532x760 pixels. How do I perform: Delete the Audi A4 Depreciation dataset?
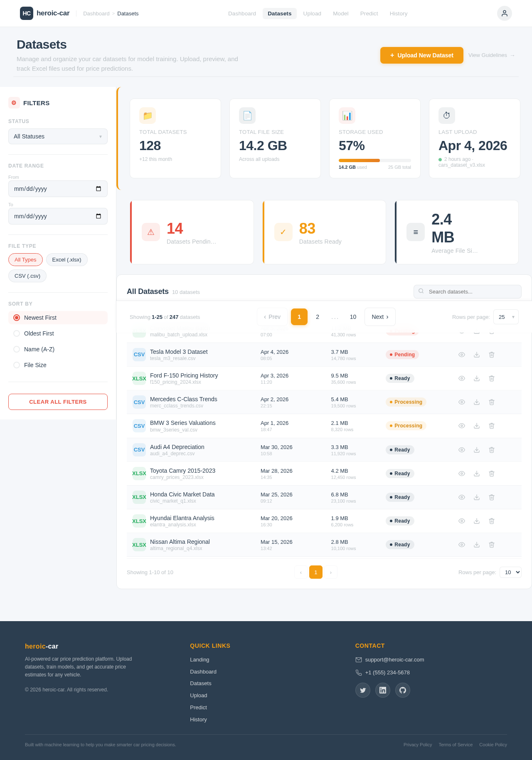tap(492, 450)
